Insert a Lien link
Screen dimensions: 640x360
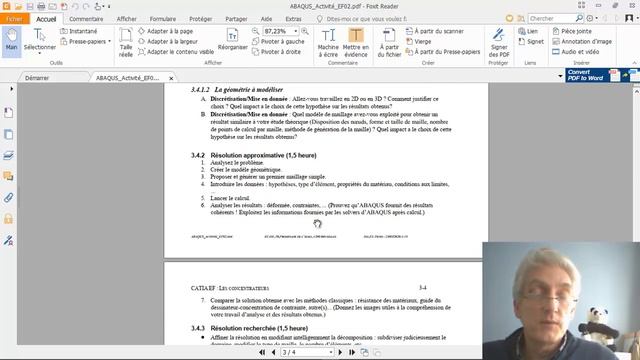(528, 31)
